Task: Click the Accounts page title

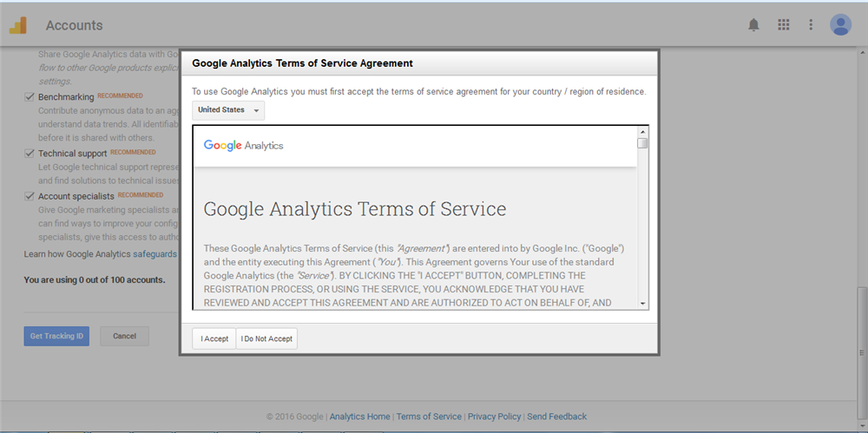Action: point(74,25)
